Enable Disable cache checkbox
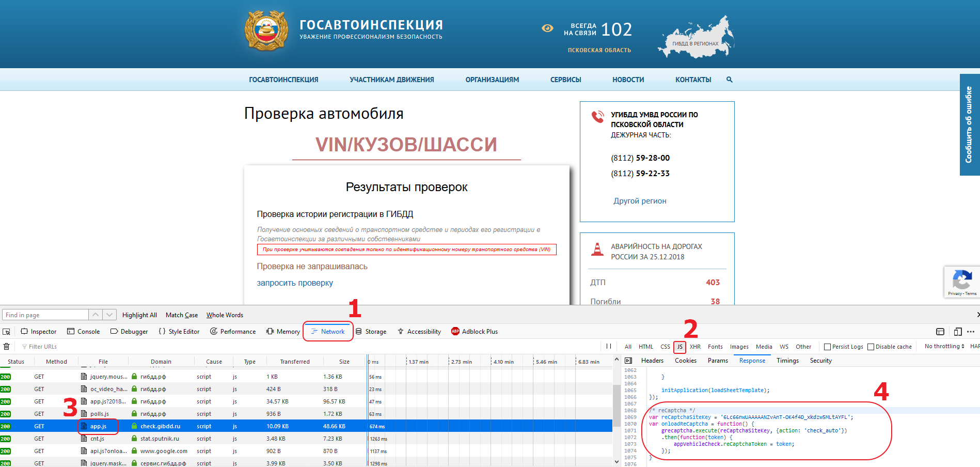Image resolution: width=980 pixels, height=467 pixels. click(871, 347)
